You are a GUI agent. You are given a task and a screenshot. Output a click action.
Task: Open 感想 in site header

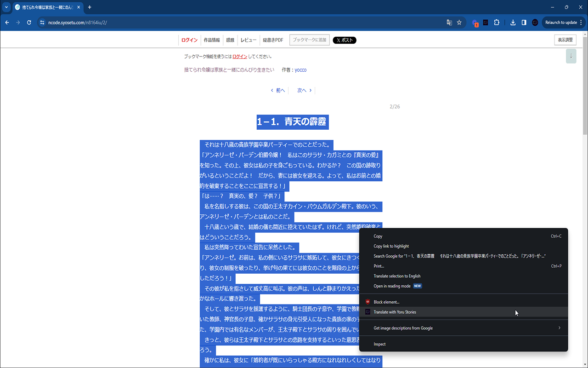click(x=230, y=40)
